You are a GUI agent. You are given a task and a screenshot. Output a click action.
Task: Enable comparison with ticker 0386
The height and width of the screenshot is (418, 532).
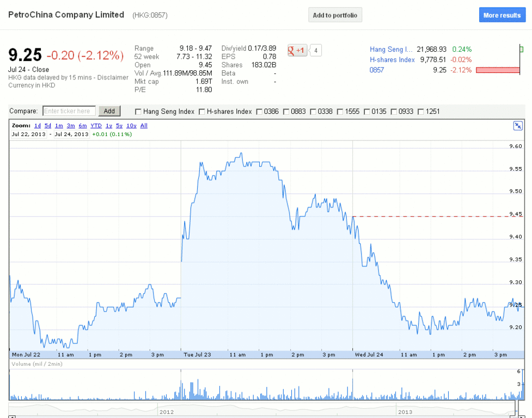(259, 112)
